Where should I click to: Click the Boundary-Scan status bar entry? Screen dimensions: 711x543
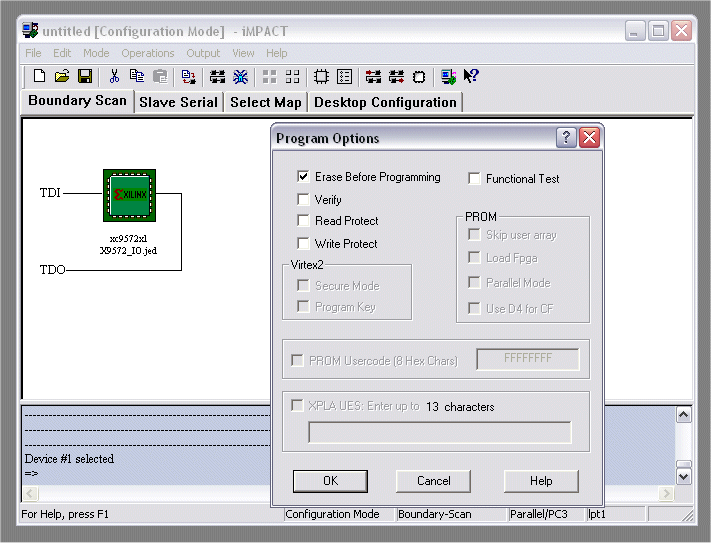coord(451,514)
